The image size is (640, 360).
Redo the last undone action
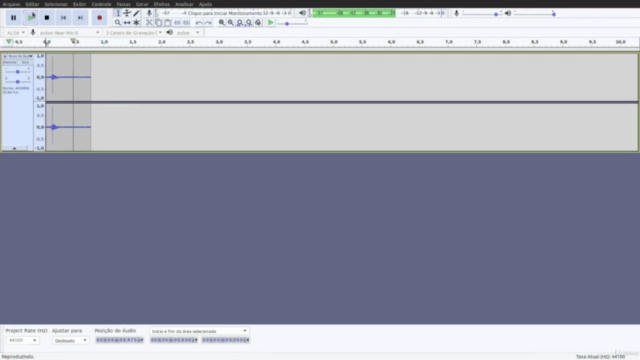(208, 23)
